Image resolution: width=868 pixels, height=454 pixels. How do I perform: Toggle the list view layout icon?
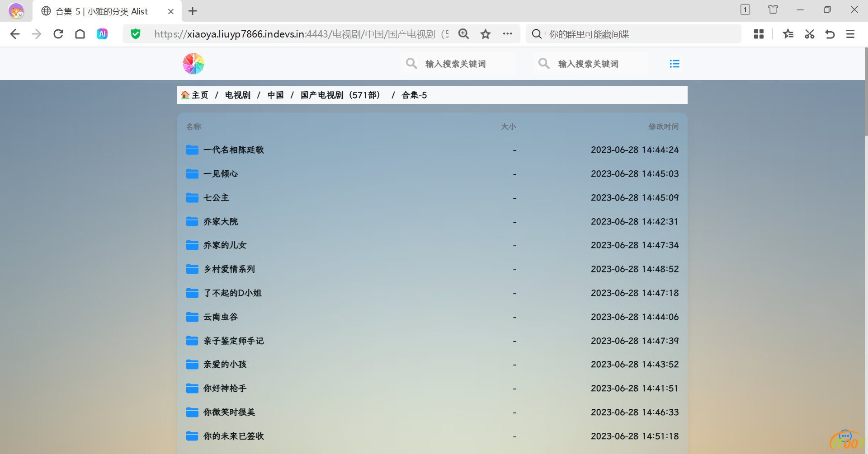[x=675, y=64]
